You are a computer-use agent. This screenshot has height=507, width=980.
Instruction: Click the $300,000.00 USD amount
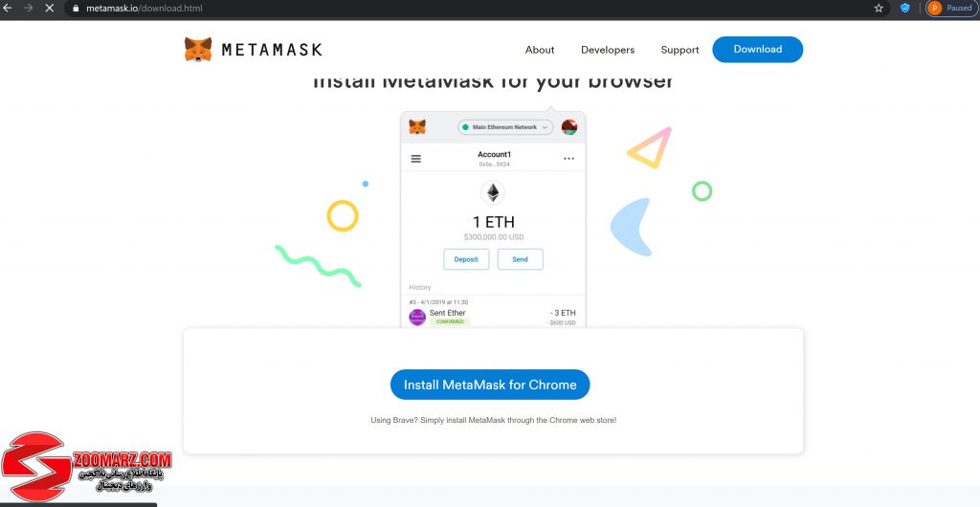(494, 237)
